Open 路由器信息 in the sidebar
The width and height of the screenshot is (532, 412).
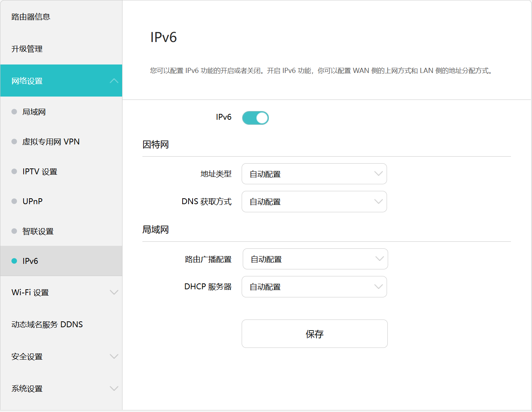61,17
